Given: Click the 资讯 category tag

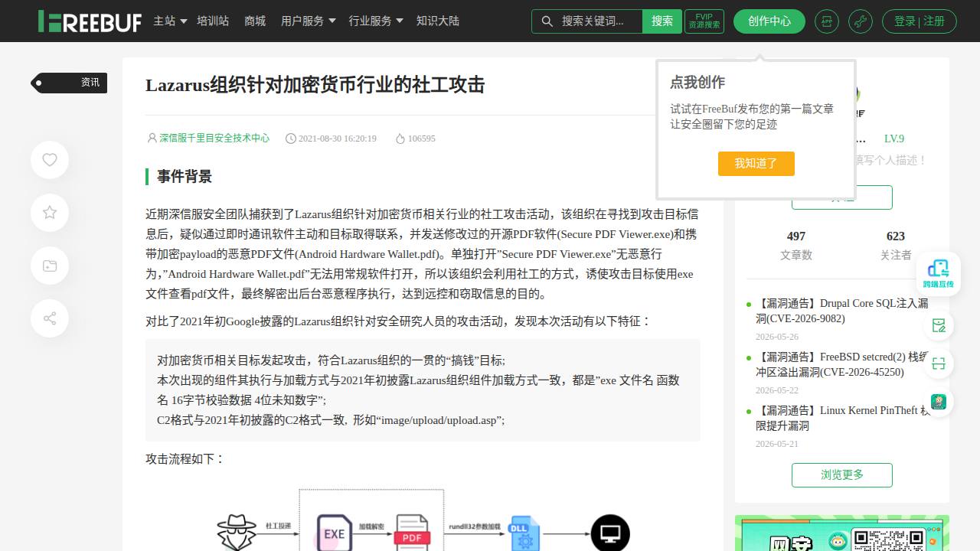Looking at the screenshot, I should click(70, 83).
